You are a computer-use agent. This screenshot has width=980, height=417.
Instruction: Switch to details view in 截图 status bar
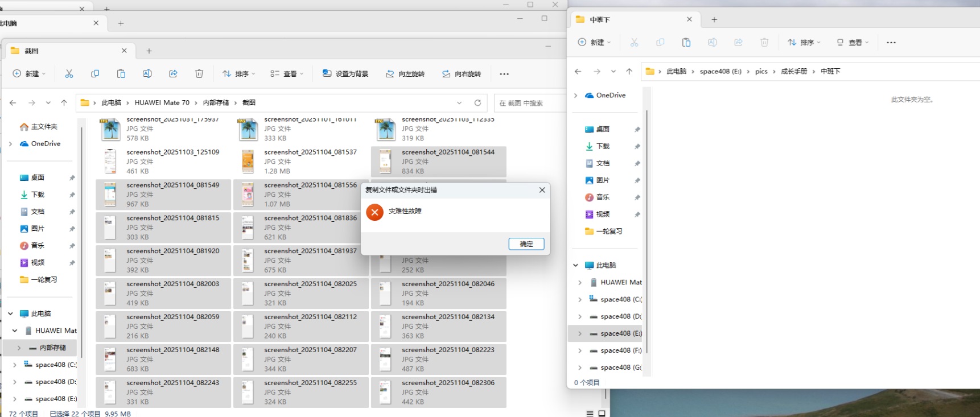[x=590, y=414]
